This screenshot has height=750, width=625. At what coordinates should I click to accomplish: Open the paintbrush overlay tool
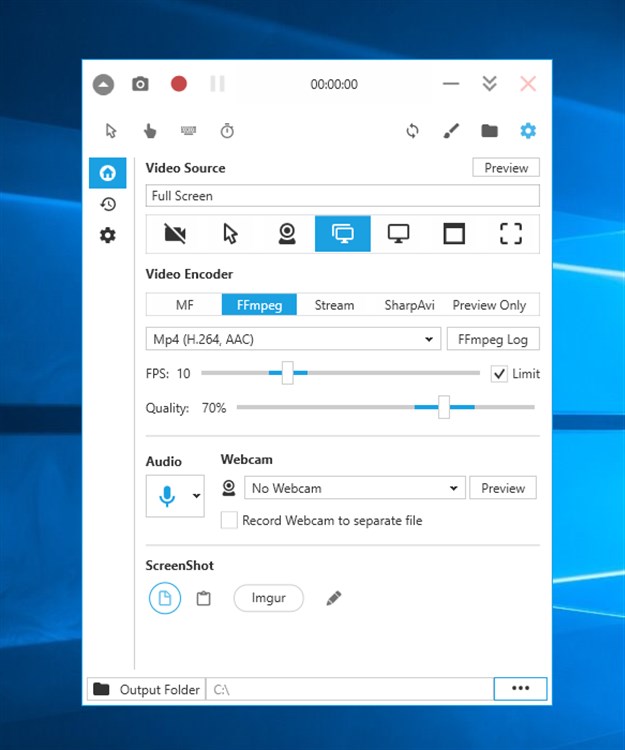click(x=451, y=131)
